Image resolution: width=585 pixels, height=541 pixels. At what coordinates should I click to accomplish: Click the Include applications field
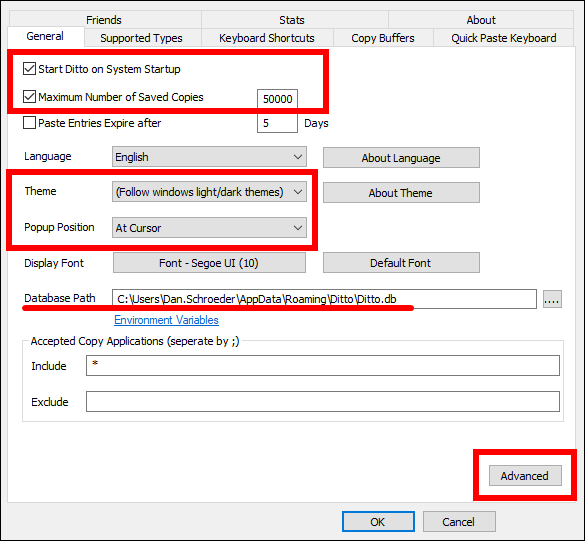323,365
